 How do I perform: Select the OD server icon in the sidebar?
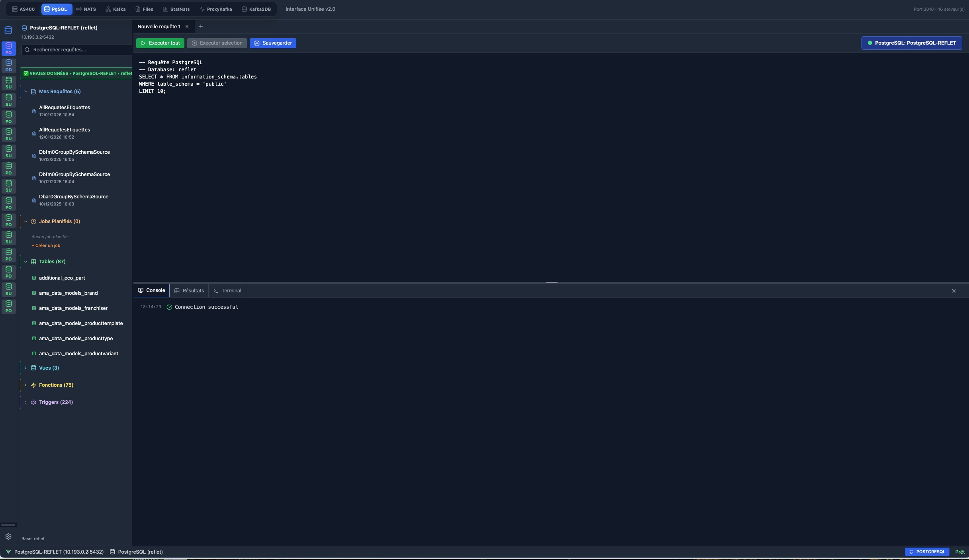8,65
